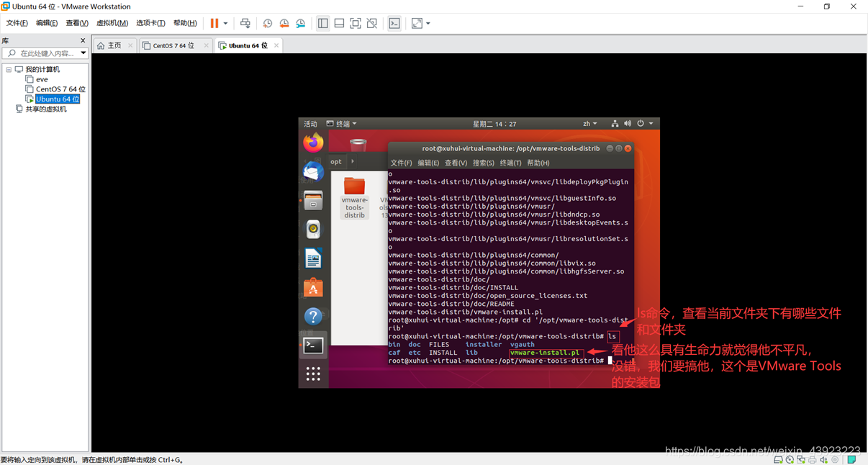Open Files manager from the Ubuntu dock

tap(313, 200)
